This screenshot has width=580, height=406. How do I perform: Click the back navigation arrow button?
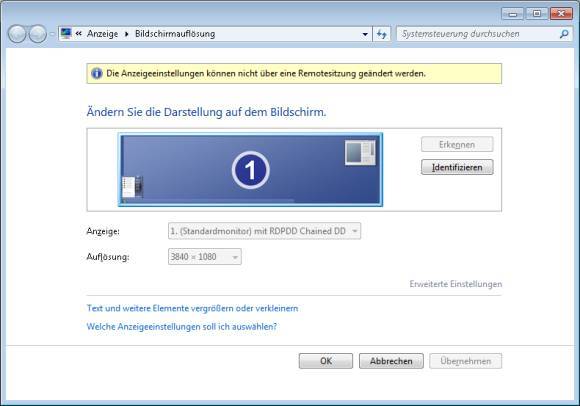pos(17,34)
